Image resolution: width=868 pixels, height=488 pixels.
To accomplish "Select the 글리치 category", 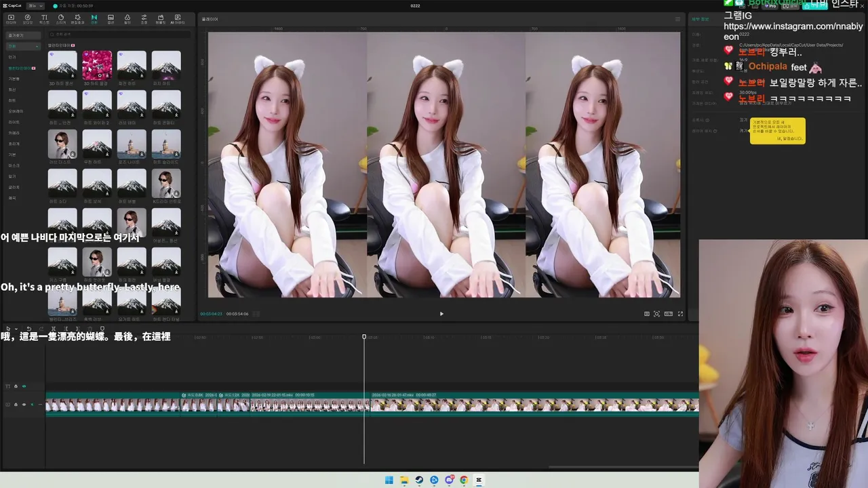I will tap(14, 187).
